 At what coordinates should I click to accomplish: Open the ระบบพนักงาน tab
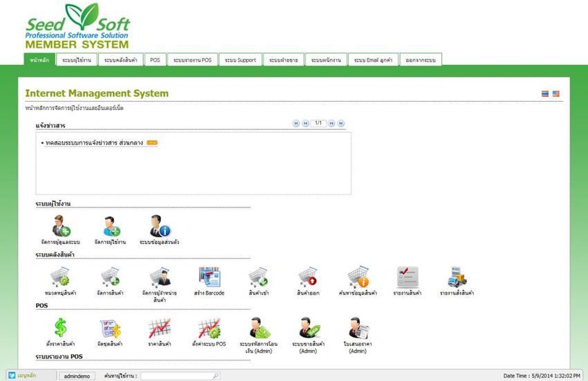pyautogui.click(x=326, y=59)
